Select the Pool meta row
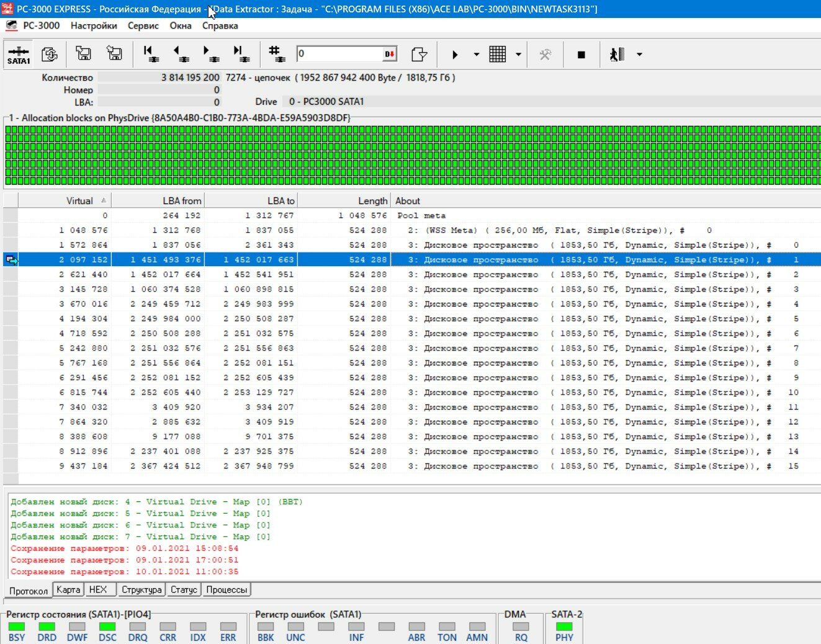Screen dimensions: 821x644 (x=412, y=215)
